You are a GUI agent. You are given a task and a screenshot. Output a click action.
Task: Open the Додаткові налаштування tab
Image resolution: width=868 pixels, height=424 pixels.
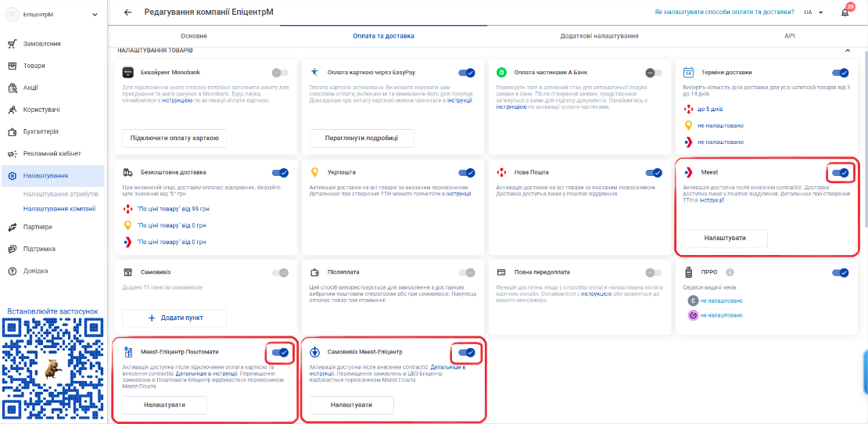click(x=599, y=36)
